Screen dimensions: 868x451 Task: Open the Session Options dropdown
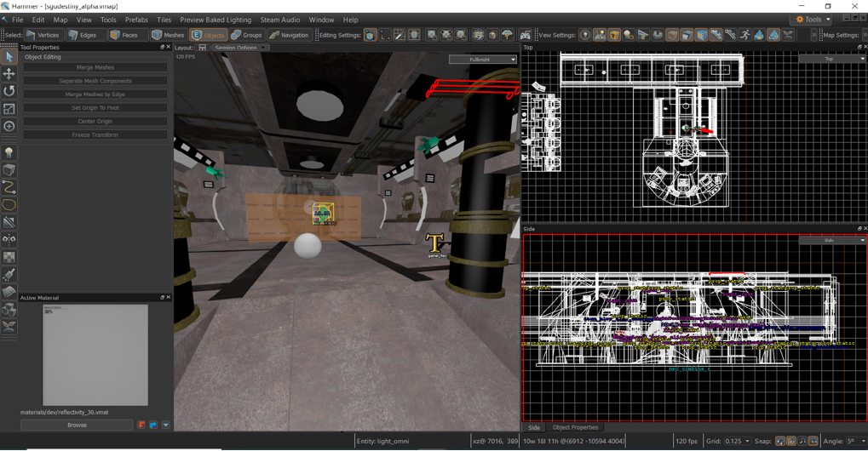pos(239,49)
